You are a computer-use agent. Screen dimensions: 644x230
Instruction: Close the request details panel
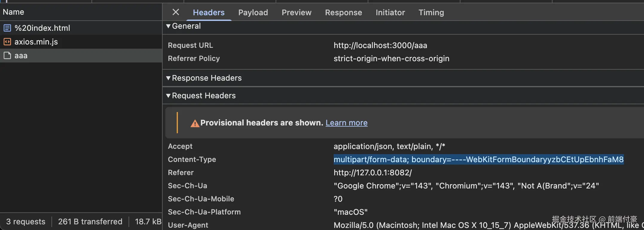click(176, 12)
